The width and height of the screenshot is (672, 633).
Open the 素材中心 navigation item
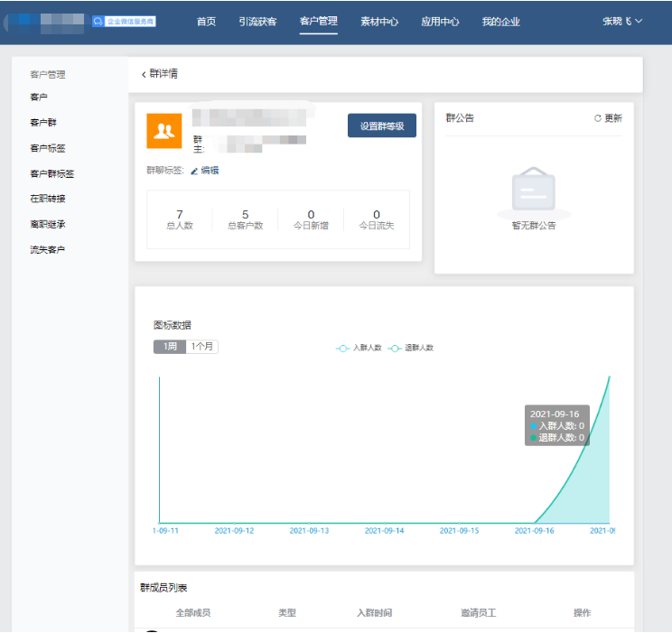tap(379, 22)
